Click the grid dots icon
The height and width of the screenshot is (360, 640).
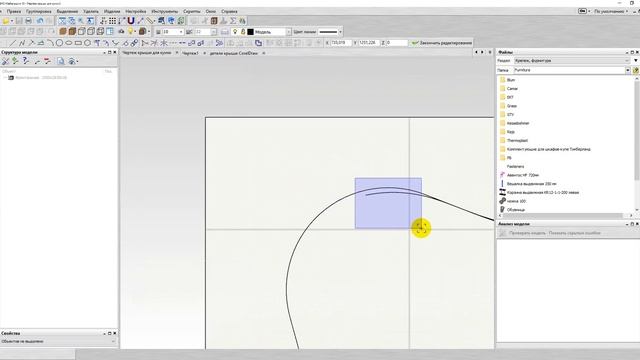pyautogui.click(x=112, y=21)
